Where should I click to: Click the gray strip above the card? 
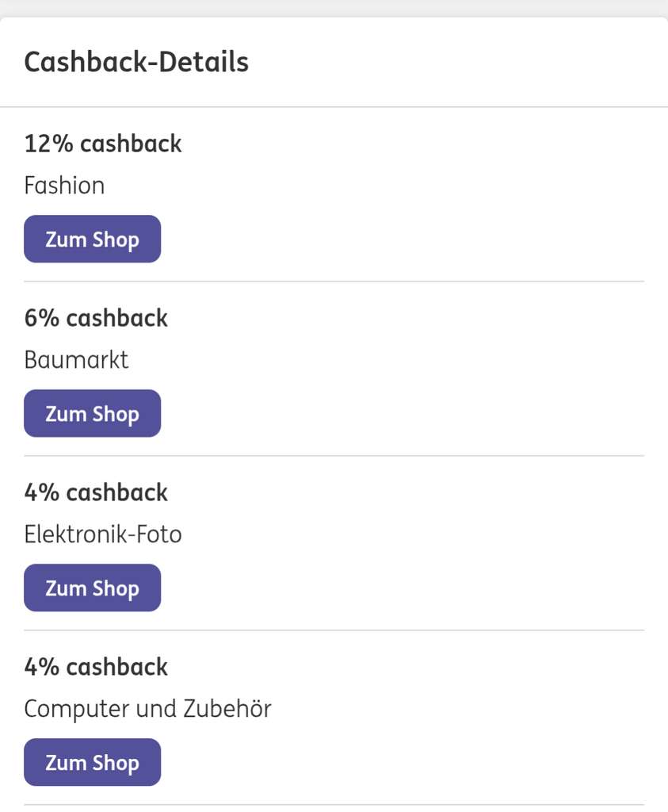[334, 8]
